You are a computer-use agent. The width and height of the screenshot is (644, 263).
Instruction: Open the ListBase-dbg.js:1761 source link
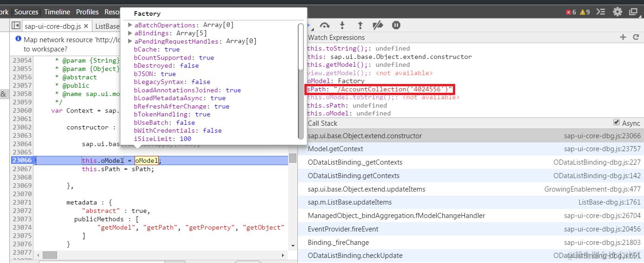tap(609, 202)
